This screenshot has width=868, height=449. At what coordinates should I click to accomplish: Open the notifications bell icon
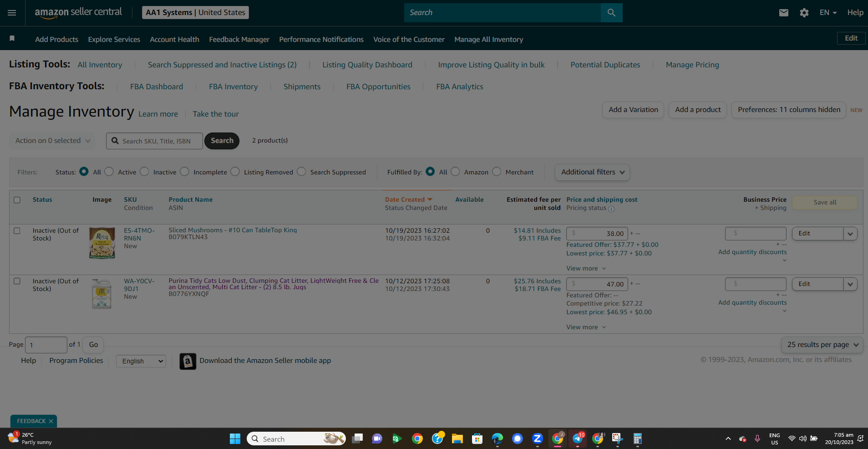point(860,439)
